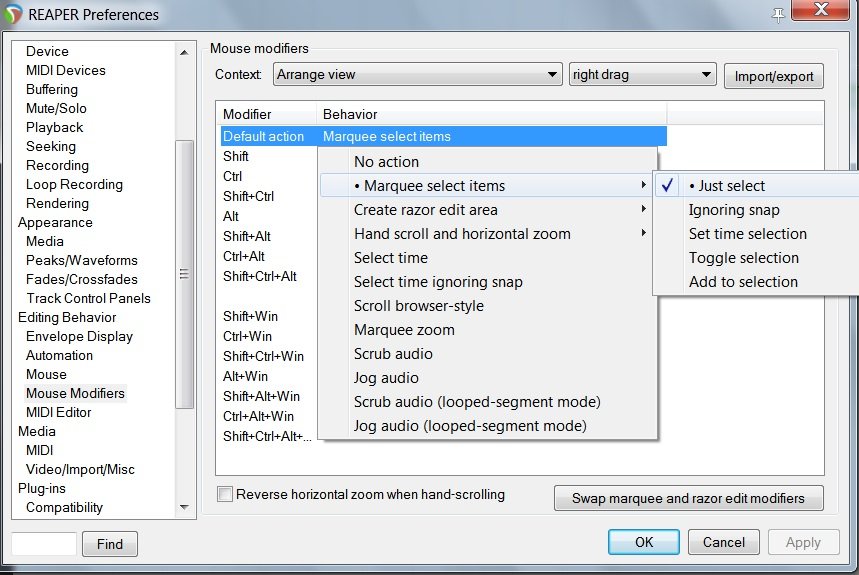Click the search field beside Find

[44, 544]
